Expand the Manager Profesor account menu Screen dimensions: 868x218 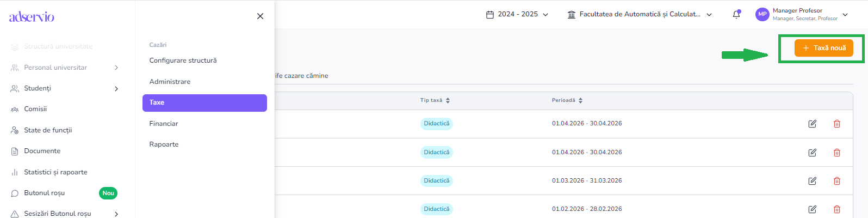coord(845,15)
